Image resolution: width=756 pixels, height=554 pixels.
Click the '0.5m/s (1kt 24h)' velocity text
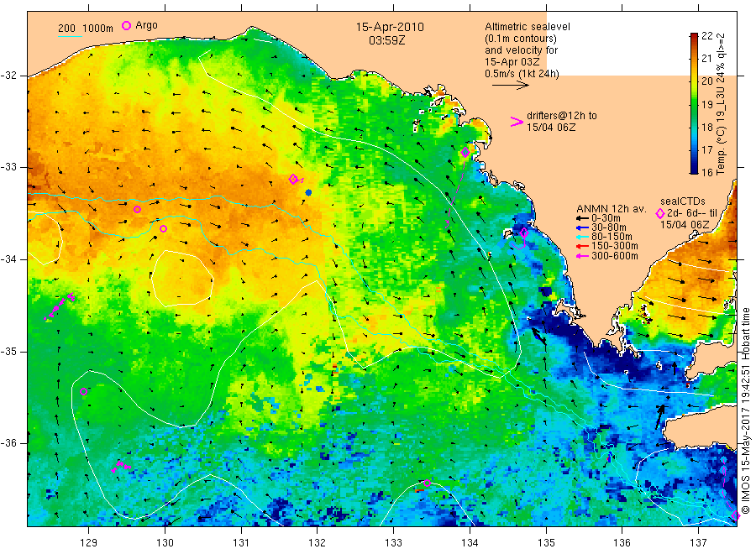tap(522, 74)
